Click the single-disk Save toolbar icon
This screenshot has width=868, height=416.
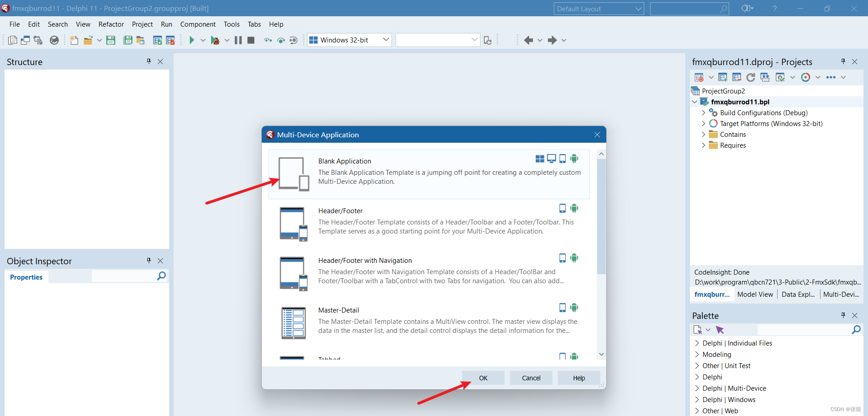point(111,40)
